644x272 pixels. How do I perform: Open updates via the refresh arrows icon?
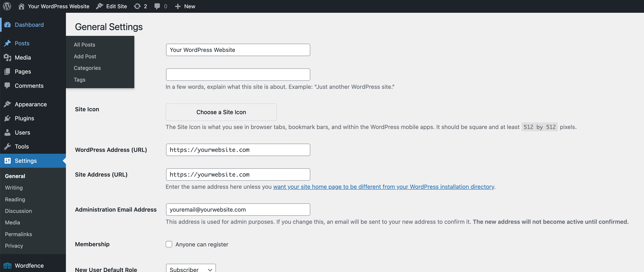137,6
